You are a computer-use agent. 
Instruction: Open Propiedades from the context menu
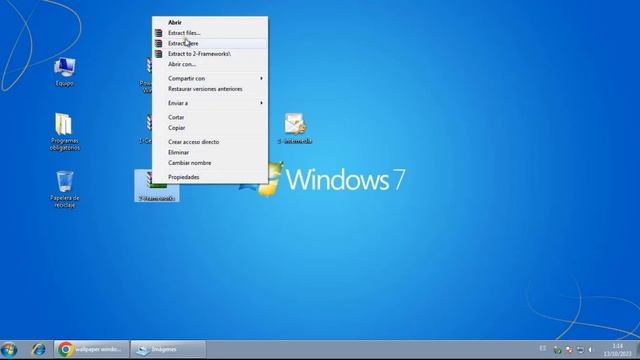point(210,177)
